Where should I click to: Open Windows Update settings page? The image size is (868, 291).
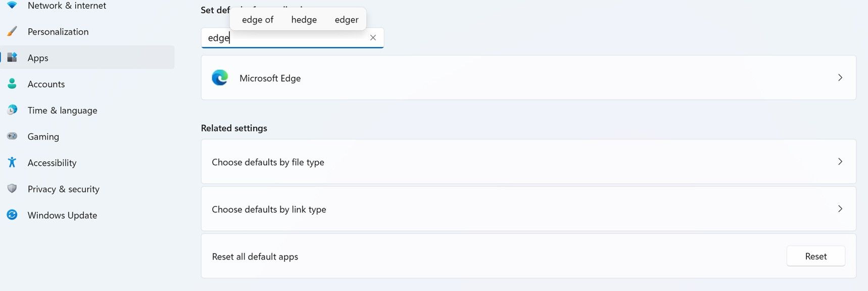(x=62, y=215)
